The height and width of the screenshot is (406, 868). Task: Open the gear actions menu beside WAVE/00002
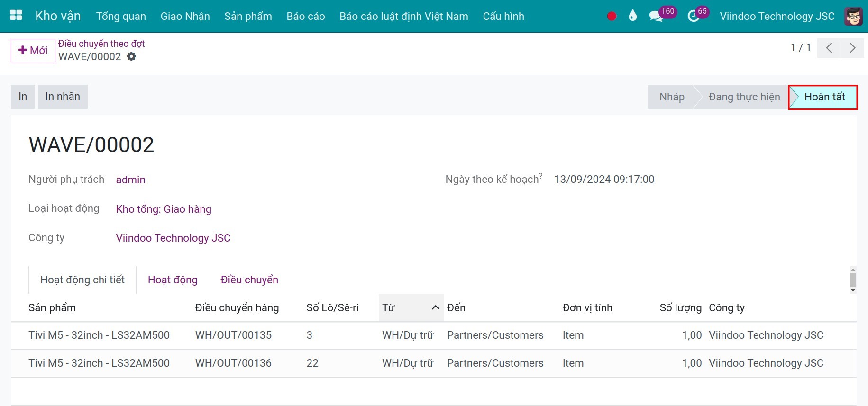pos(131,57)
